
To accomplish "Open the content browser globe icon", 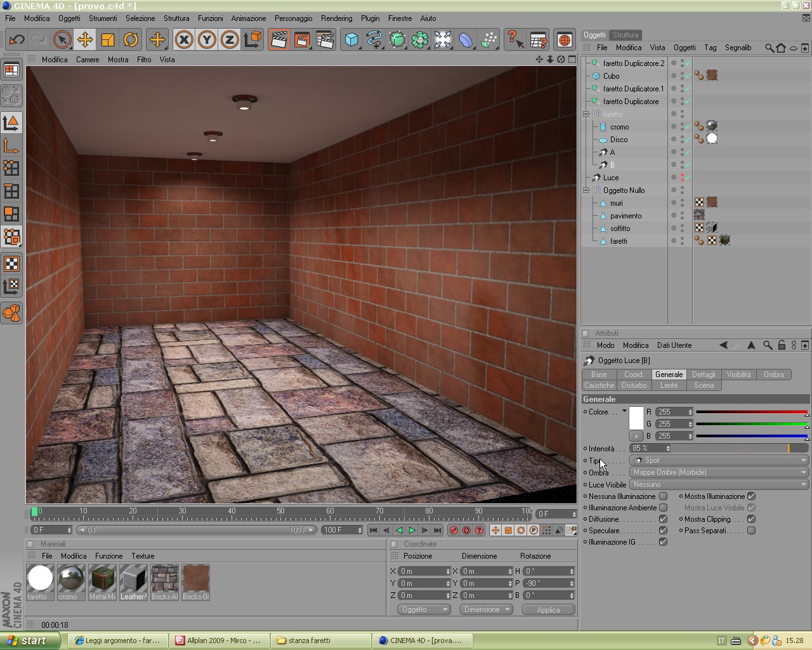I will pyautogui.click(x=564, y=39).
